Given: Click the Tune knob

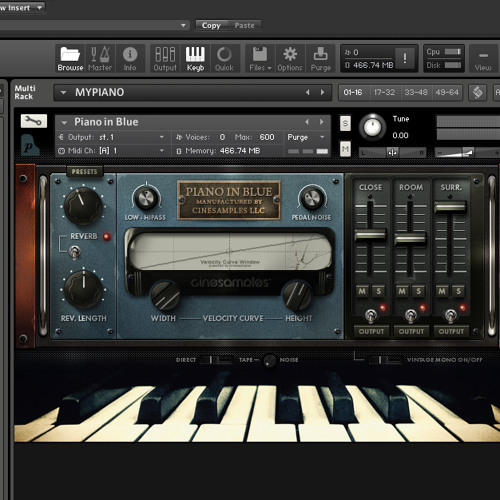Looking at the screenshot, I should click(x=372, y=127).
